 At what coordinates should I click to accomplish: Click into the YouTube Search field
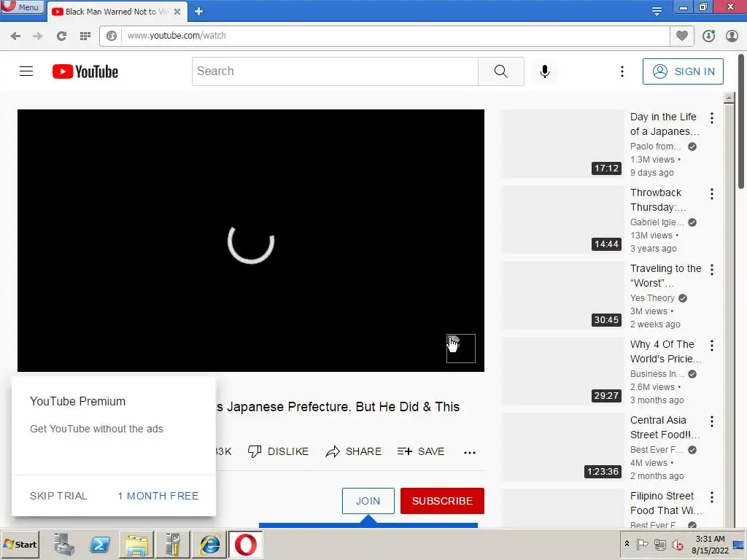(335, 71)
